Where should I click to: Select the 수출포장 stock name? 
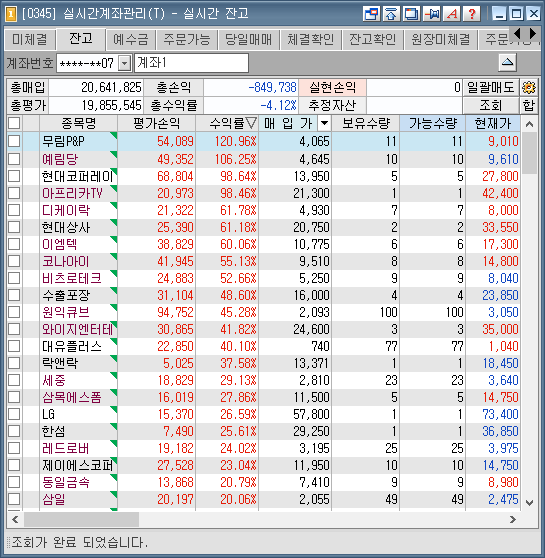point(66,295)
